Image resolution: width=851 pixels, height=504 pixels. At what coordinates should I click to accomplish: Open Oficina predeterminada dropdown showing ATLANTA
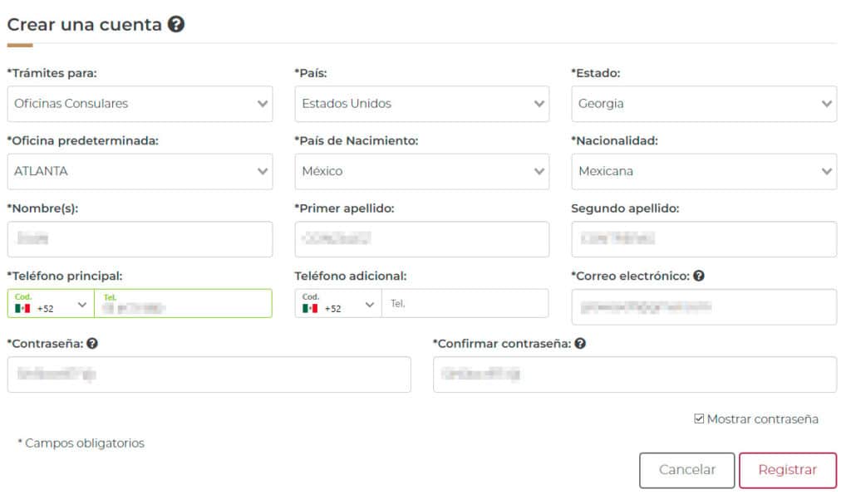pos(140,171)
